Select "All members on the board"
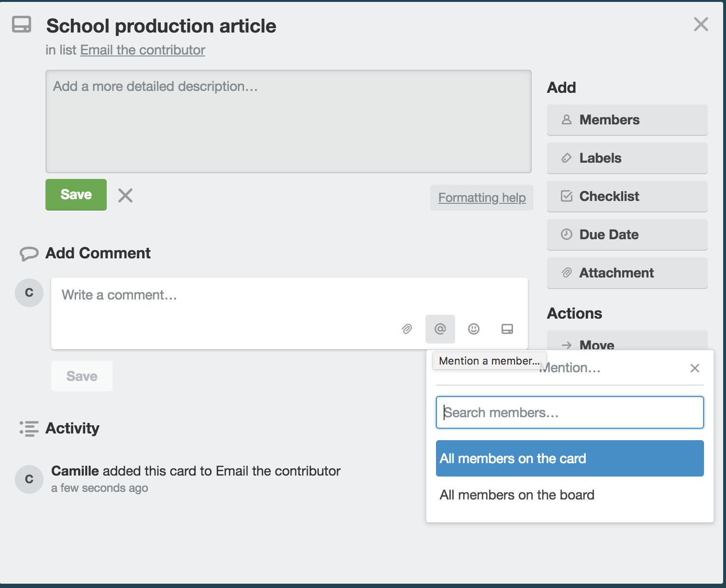Image resolution: width=726 pixels, height=588 pixels. tap(517, 495)
